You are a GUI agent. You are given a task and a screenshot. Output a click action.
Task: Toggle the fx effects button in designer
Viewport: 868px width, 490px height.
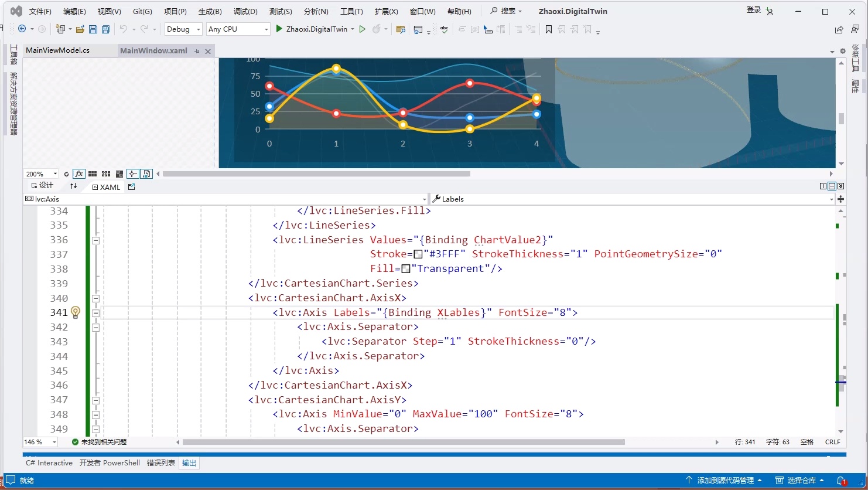click(79, 174)
